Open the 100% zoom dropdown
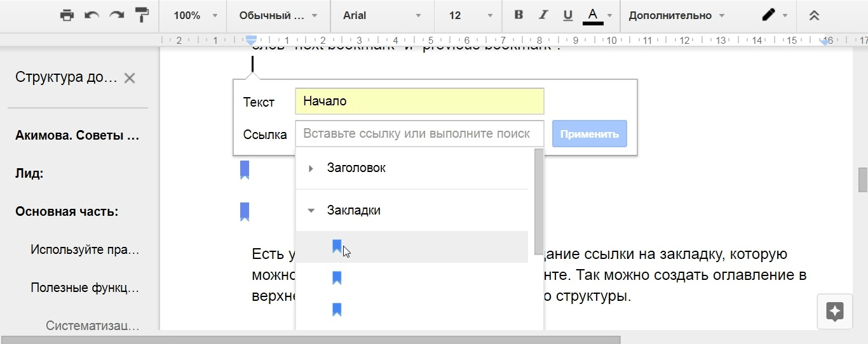868x344 pixels. point(195,16)
